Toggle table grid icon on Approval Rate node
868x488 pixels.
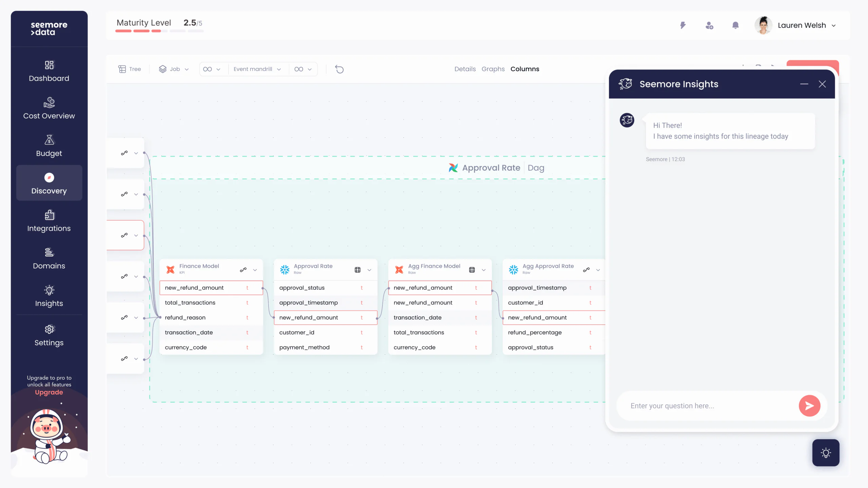[x=357, y=270]
